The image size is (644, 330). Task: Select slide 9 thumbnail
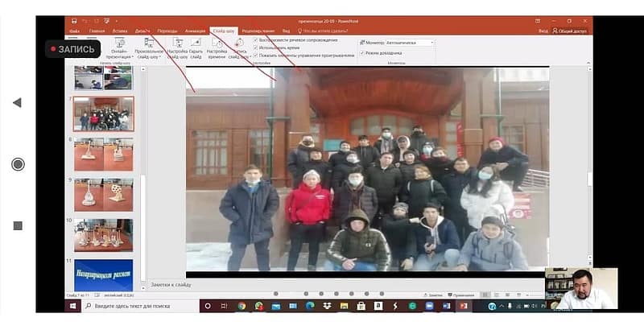104,195
